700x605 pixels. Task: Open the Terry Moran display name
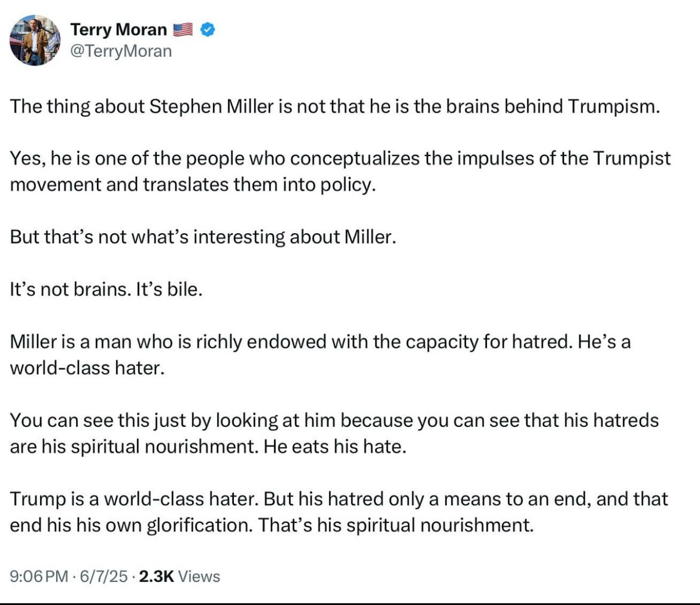click(118, 29)
